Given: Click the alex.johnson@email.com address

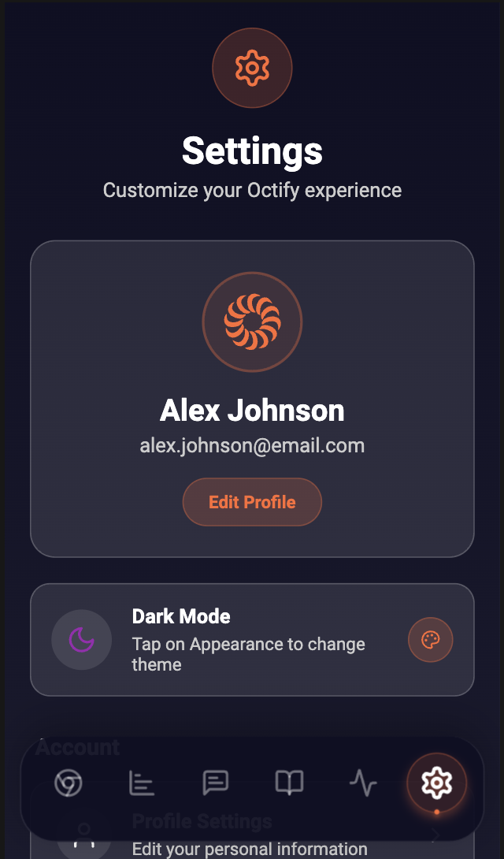Looking at the screenshot, I should [x=252, y=445].
